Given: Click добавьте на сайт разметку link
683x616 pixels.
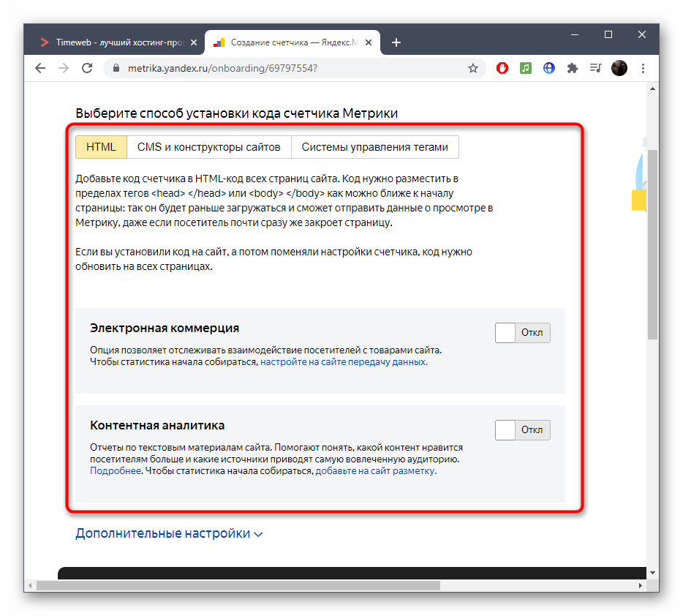Looking at the screenshot, I should pos(375,471).
